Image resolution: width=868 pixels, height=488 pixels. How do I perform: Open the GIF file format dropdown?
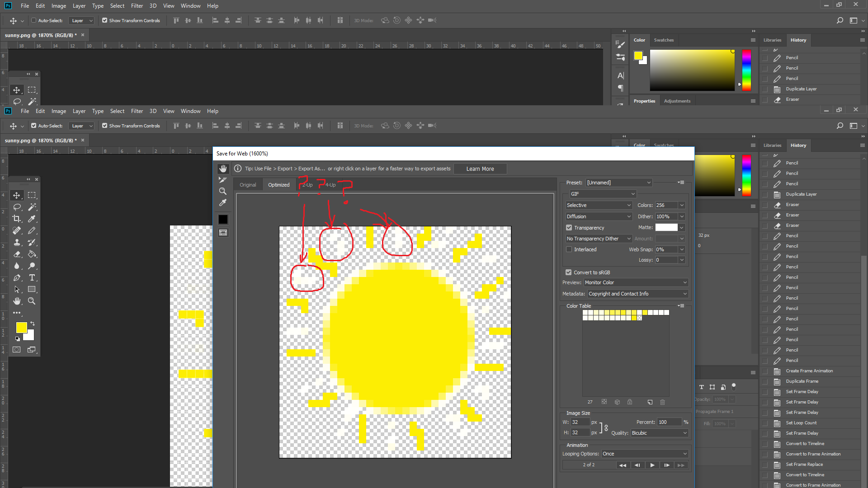(x=603, y=194)
